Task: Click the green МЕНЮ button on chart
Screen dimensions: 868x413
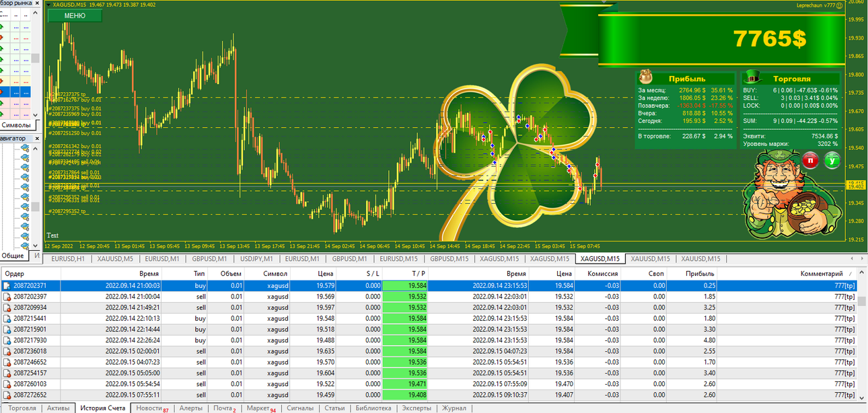Action: pyautogui.click(x=75, y=15)
